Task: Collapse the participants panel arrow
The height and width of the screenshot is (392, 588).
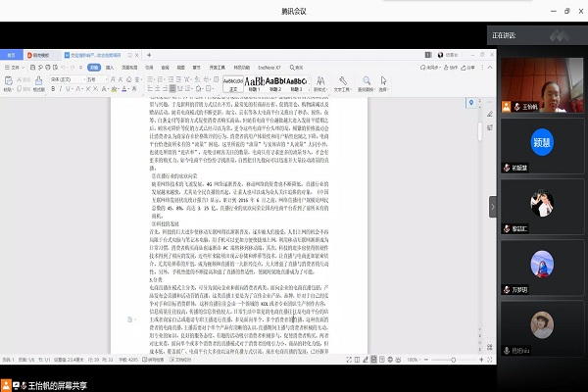Action: [x=493, y=207]
